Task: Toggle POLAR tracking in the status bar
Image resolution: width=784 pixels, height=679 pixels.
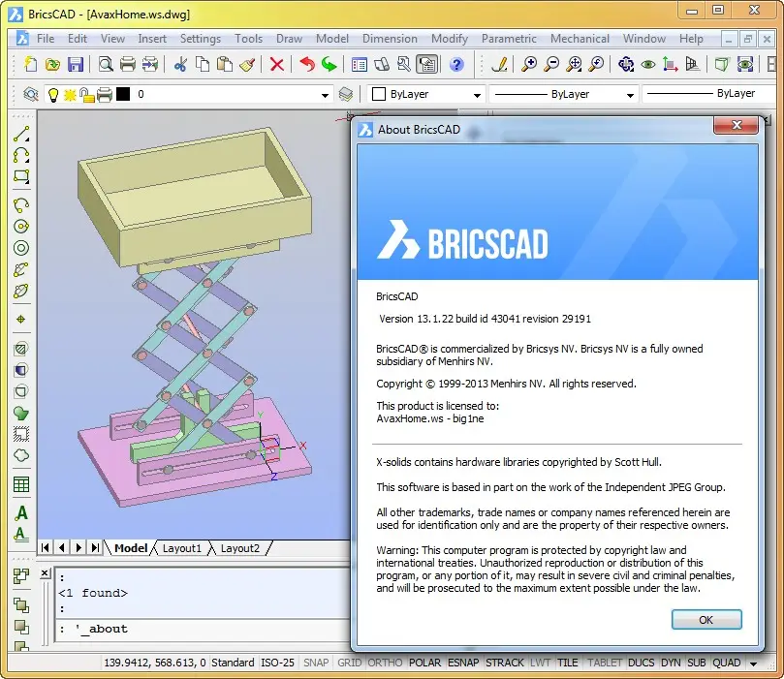Action: click(x=425, y=663)
